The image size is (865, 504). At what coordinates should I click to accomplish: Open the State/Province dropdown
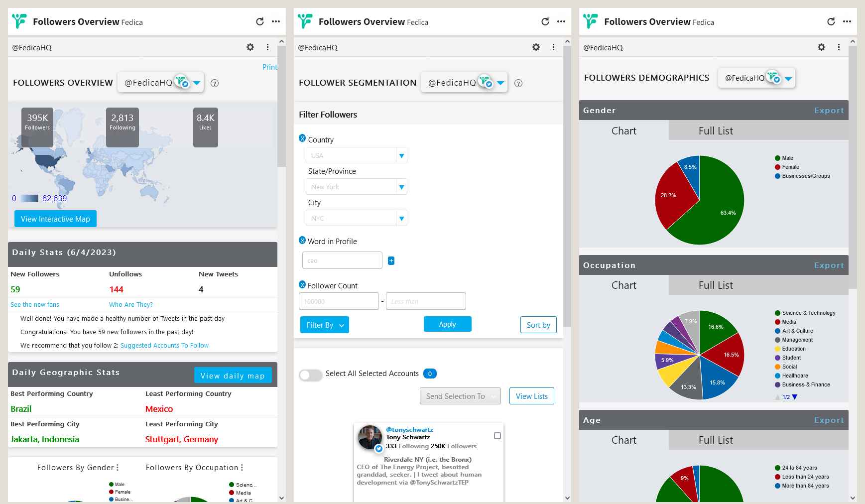tap(401, 187)
